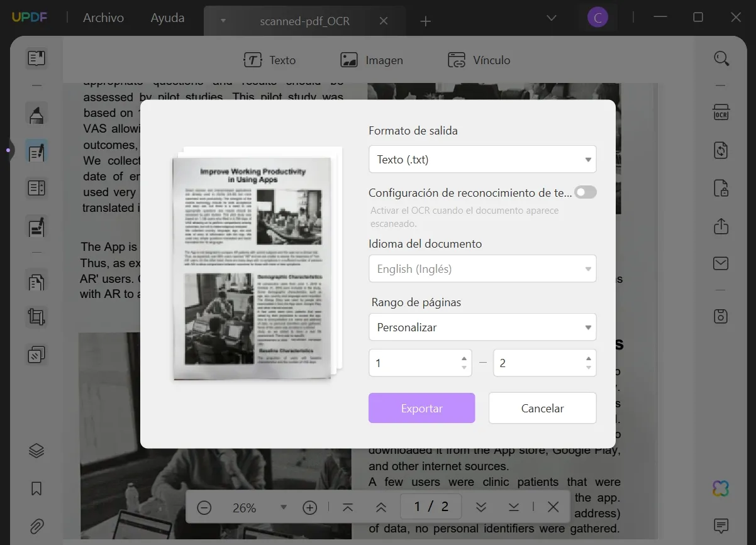756x545 pixels.
Task: Open the Protect with password icon
Action: coord(721,188)
